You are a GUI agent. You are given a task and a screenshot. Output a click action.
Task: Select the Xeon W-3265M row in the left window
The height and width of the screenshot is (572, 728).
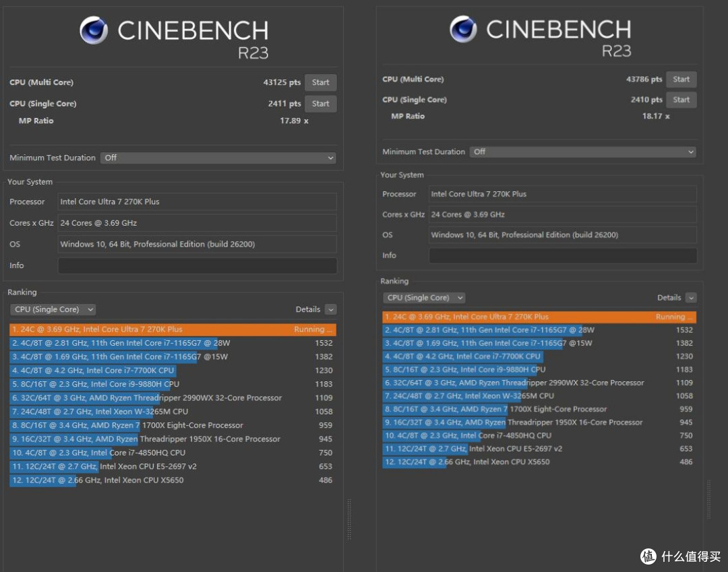click(x=173, y=412)
